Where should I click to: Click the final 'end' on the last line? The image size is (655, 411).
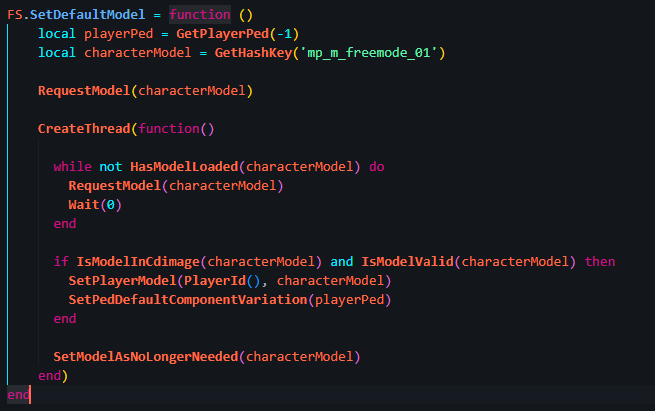pos(18,395)
